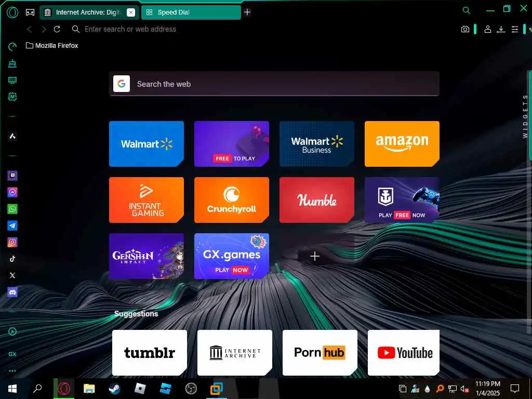This screenshot has height=399, width=532.
Task: Open the sidebar three-dots setup menu
Action: [x=12, y=371]
